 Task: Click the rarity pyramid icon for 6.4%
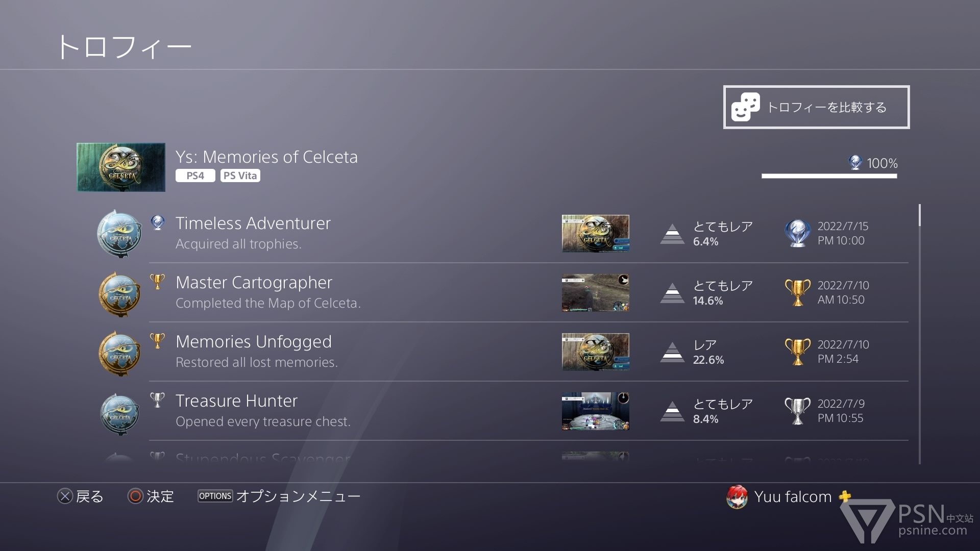[x=672, y=234]
